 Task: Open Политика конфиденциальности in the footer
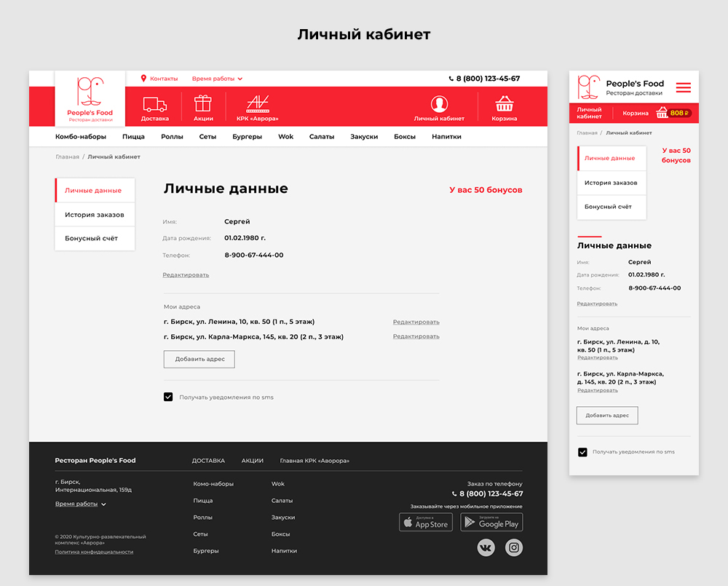click(x=94, y=552)
